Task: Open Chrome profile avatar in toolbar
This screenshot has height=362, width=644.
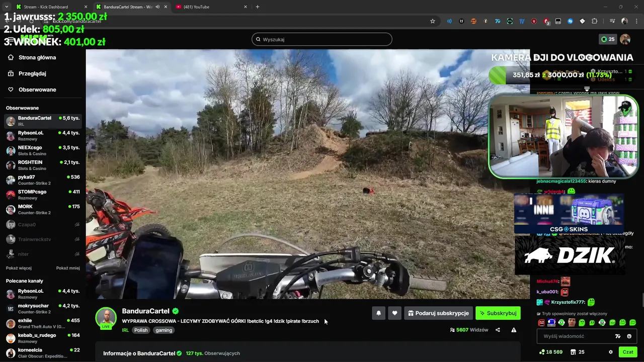Action: [x=624, y=21]
